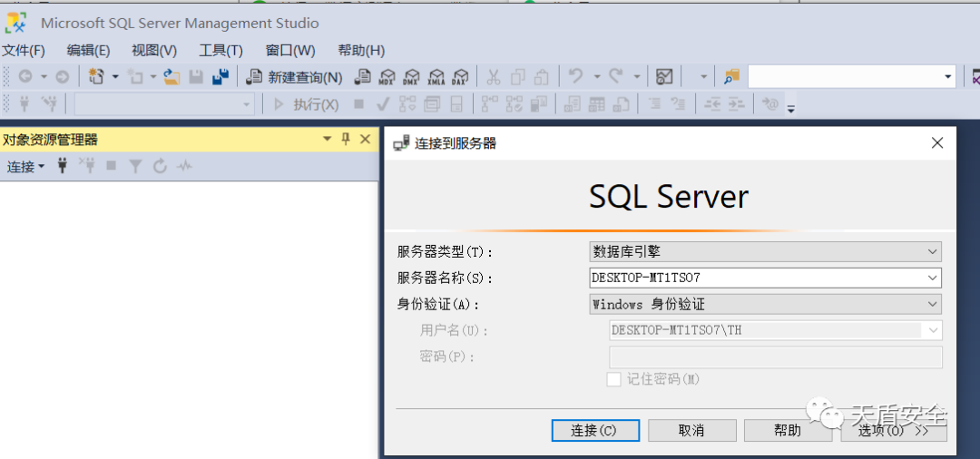Screen dimensions: 980x459
Task: Click the Open File folder icon
Action: click(x=171, y=77)
